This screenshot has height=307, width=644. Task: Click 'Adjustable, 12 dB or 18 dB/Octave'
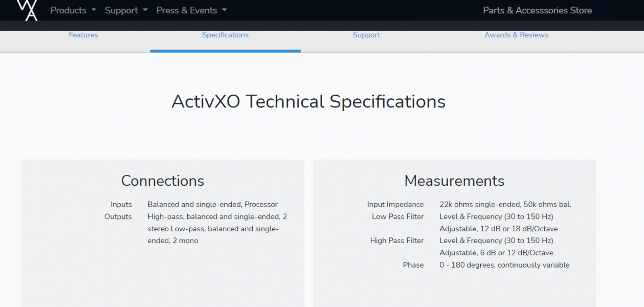(499, 229)
